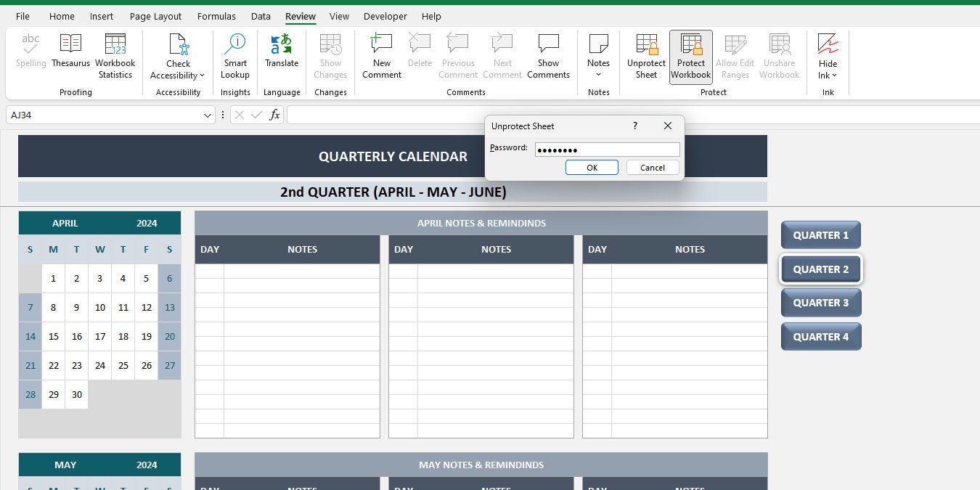Click APRIL NOTES & REMINDINDS header

click(x=481, y=223)
